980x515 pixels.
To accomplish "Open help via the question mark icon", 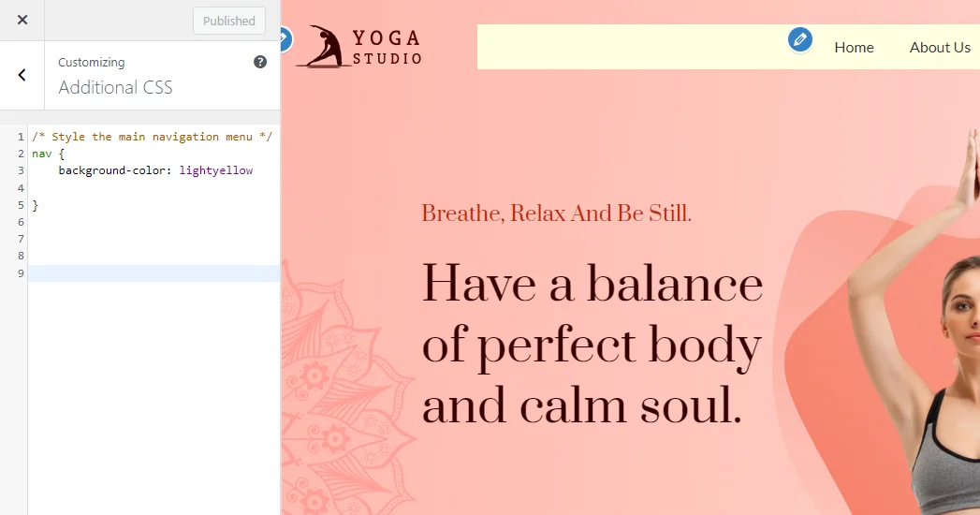I will pos(260,62).
